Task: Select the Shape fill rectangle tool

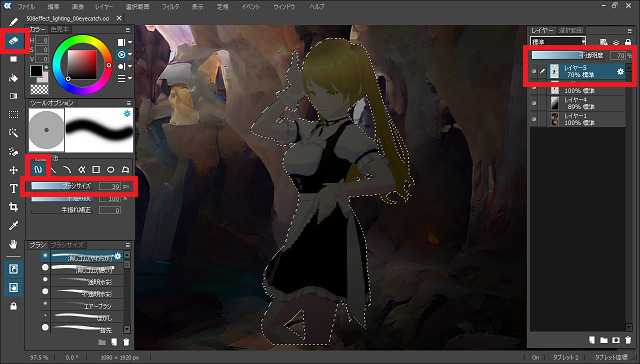Action: click(13, 59)
